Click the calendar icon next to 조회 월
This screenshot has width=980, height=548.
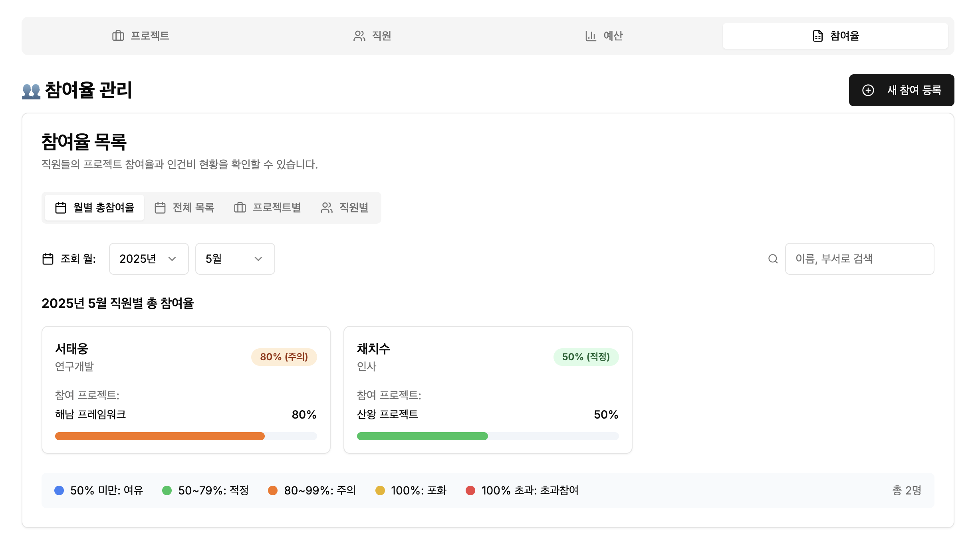pos(48,259)
